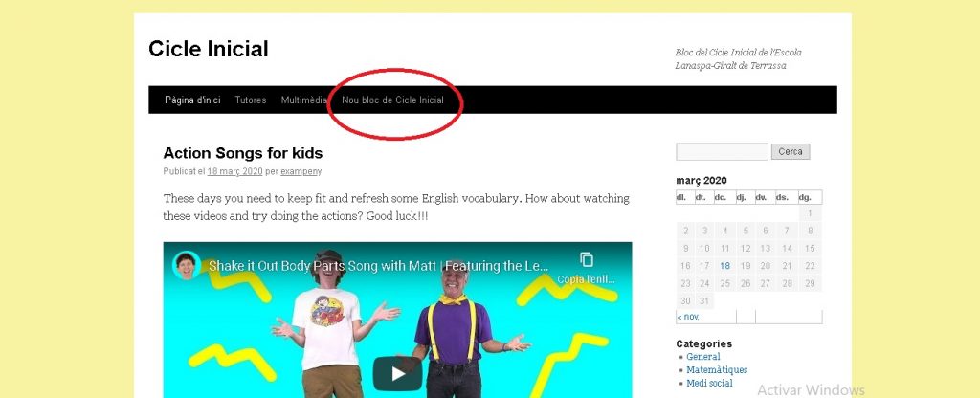Click the video thumbnail with two men
The height and width of the screenshot is (398, 980).
[x=397, y=320]
